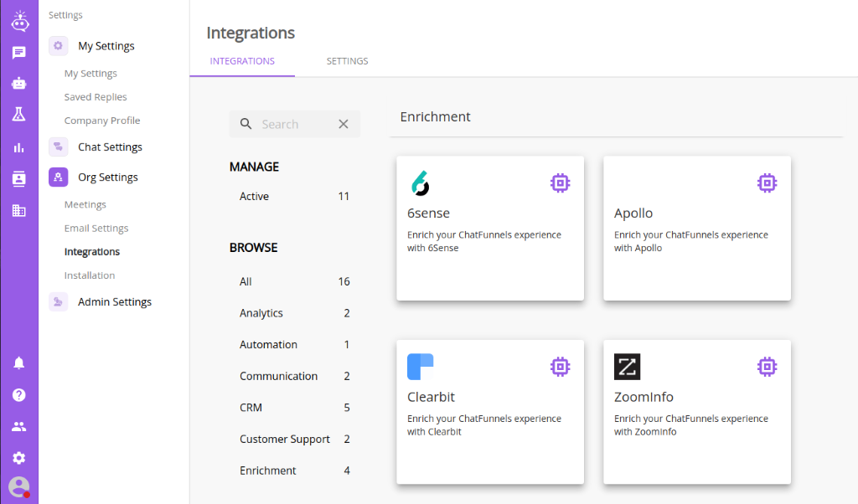Open the chat conversations icon in sidebar
This screenshot has height=504, width=858.
(x=19, y=53)
